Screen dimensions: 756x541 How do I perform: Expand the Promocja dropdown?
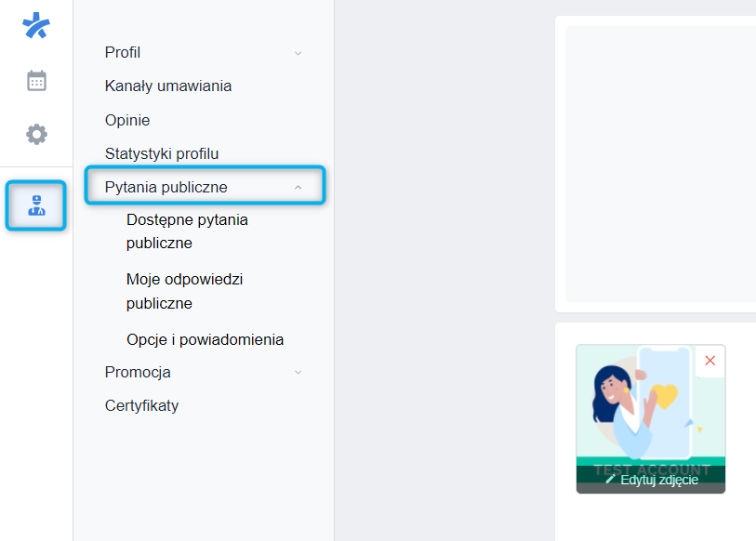pyautogui.click(x=298, y=372)
